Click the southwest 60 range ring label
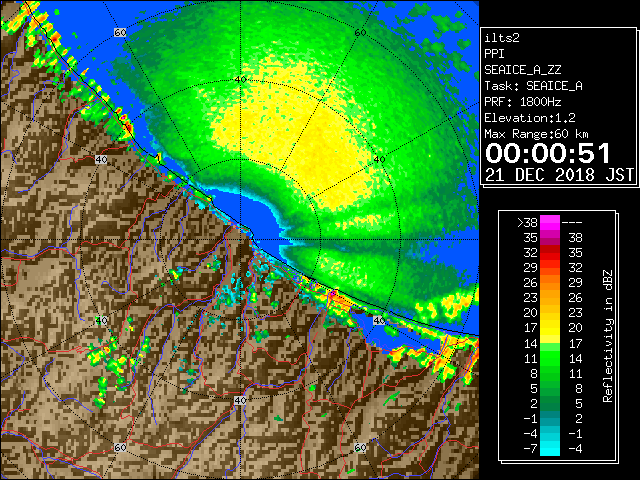The height and width of the screenshot is (480, 640). tap(120, 448)
